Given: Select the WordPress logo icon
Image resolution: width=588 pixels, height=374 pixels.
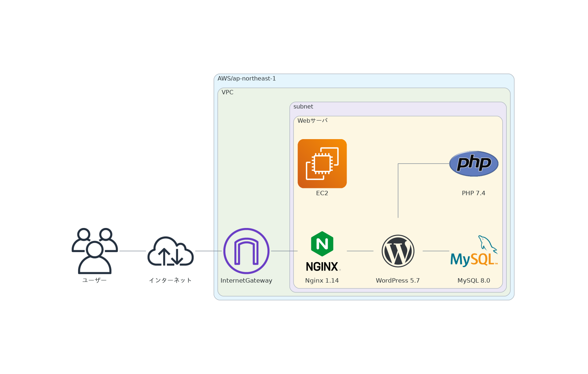Looking at the screenshot, I should coord(398,251).
